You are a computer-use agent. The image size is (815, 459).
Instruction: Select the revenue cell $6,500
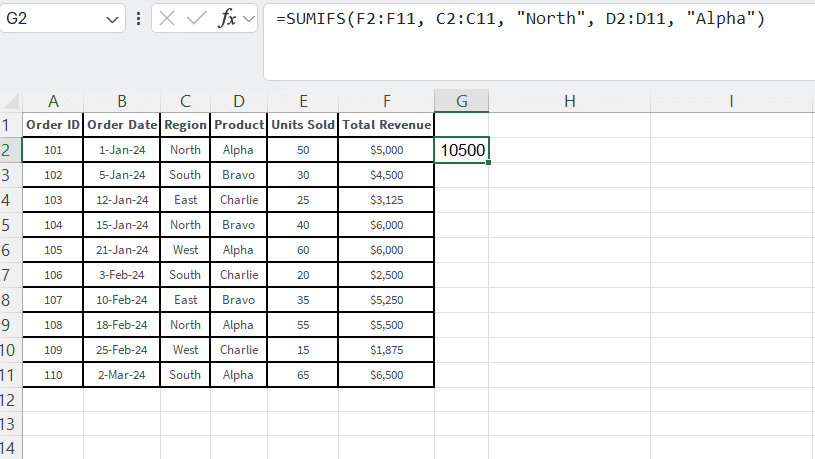coord(387,375)
